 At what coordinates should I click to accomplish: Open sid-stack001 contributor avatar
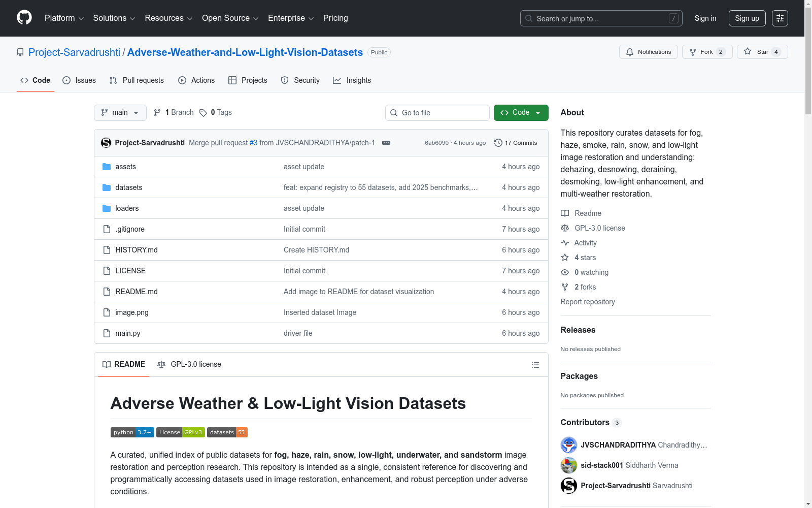pos(569,465)
